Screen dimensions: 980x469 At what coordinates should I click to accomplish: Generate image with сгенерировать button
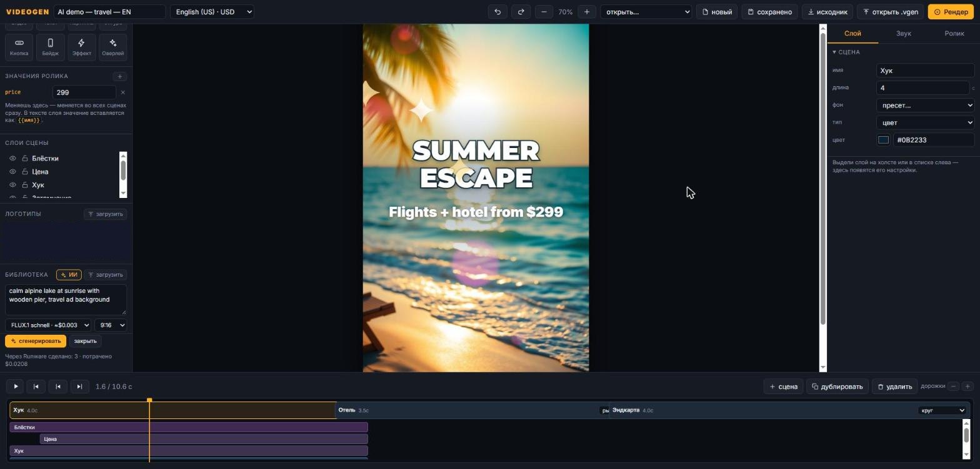pyautogui.click(x=36, y=341)
